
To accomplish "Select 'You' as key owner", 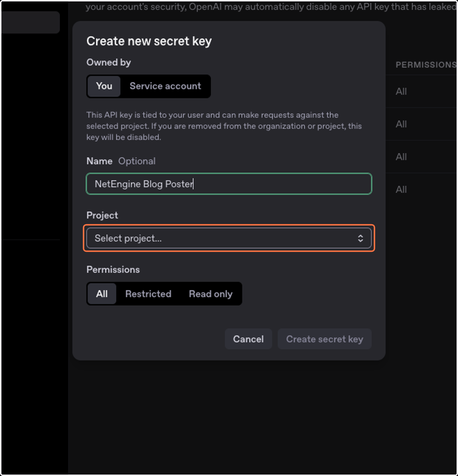I will 104,86.
